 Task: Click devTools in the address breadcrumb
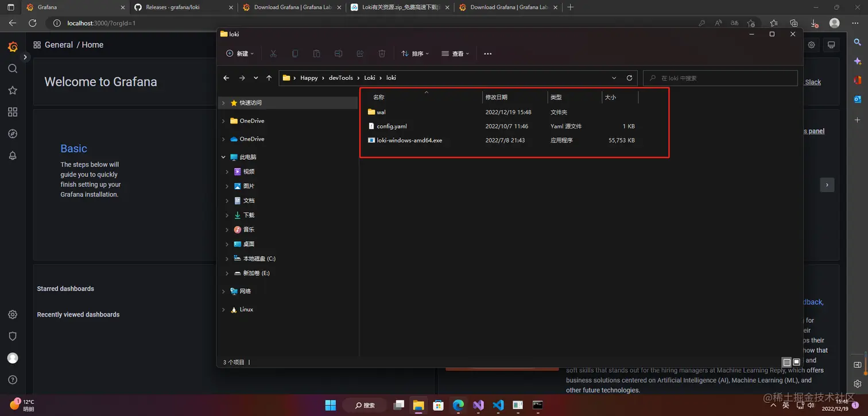[341, 78]
